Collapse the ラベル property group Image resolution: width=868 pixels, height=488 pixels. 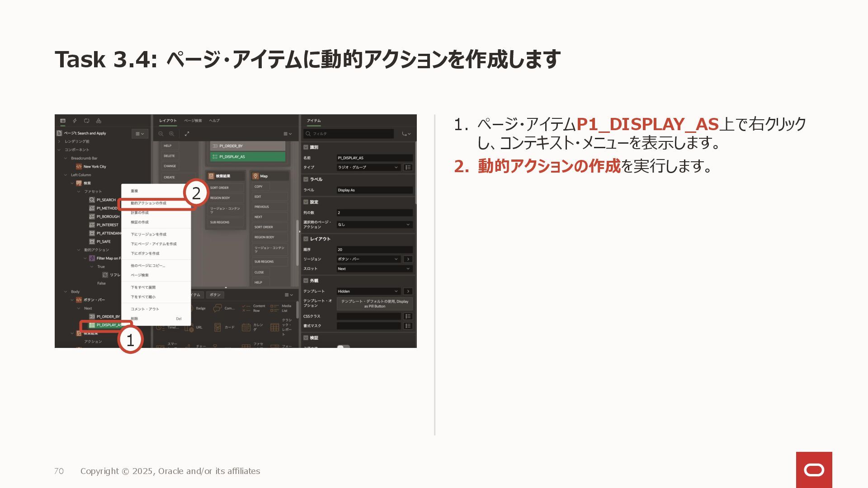click(306, 179)
